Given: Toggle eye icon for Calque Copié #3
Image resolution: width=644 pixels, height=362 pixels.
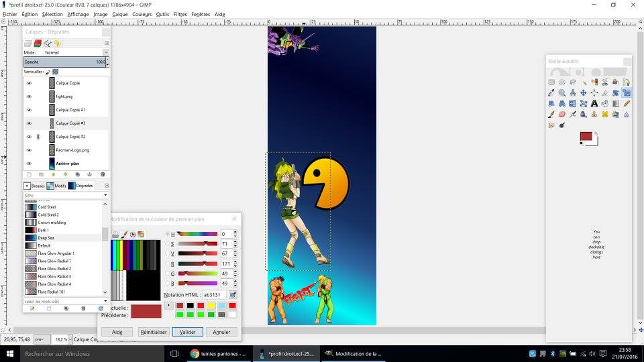Looking at the screenshot, I should point(29,123).
